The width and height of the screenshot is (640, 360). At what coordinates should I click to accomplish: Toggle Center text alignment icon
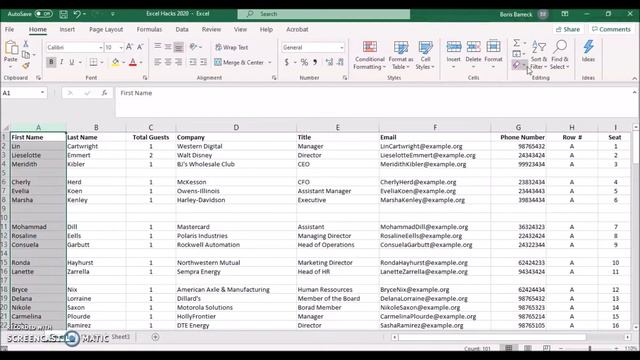[x=168, y=62]
